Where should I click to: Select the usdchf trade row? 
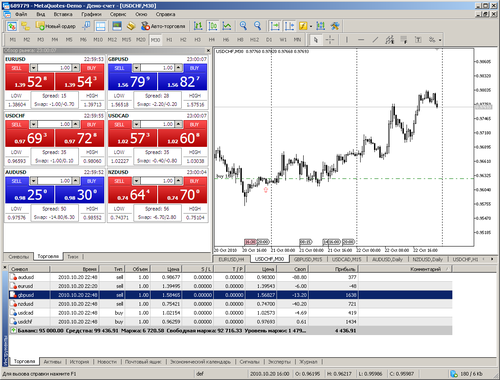tap(230, 322)
